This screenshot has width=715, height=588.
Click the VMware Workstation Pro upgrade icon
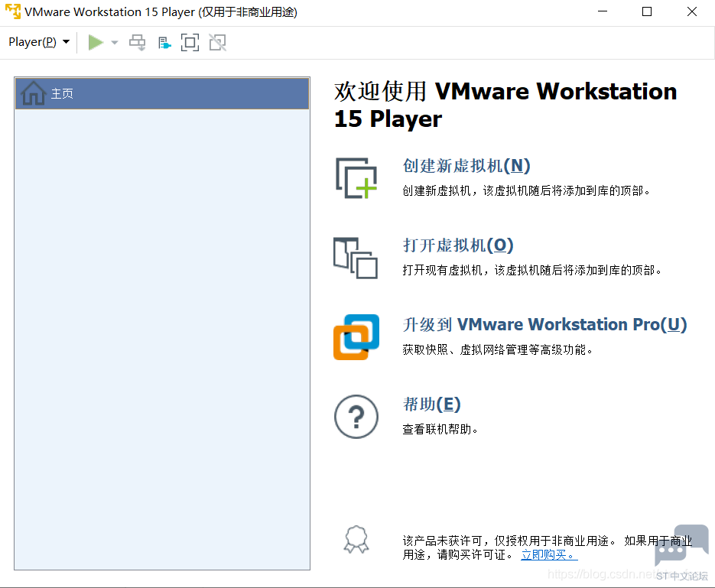pos(356,337)
